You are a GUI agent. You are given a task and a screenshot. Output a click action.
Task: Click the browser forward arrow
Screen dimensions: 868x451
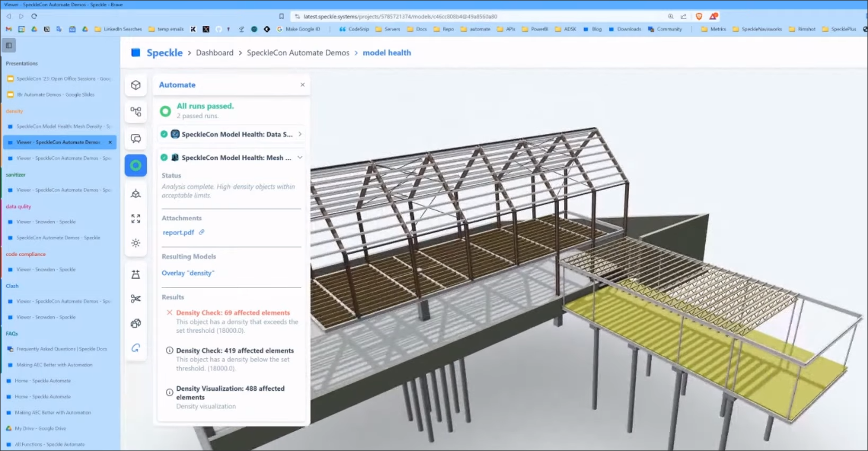(x=21, y=16)
